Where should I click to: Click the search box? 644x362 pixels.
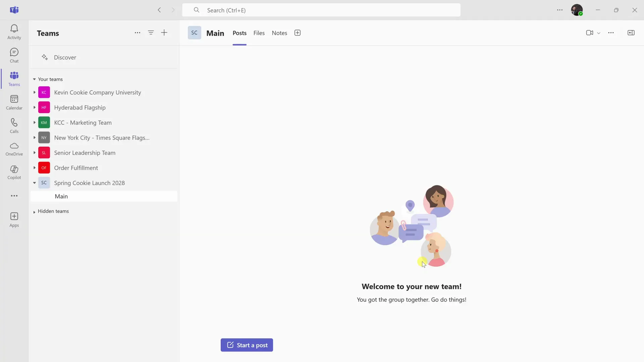point(321,10)
